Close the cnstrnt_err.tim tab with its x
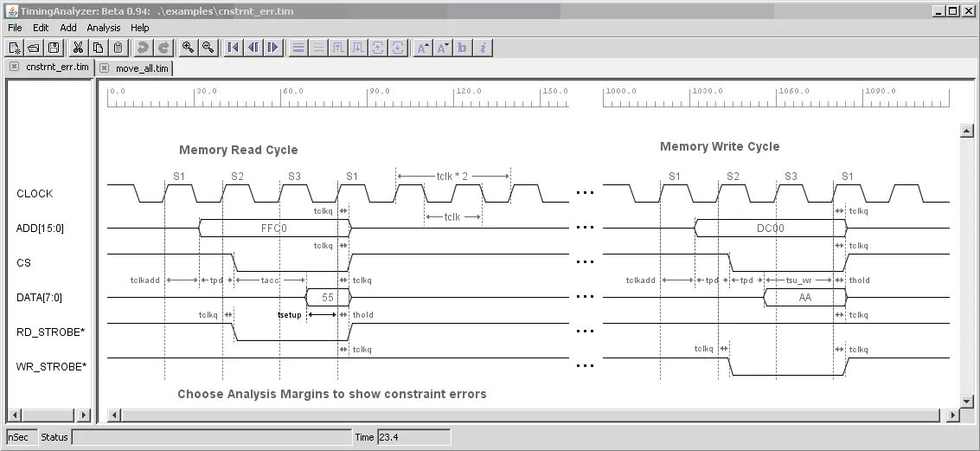The height and width of the screenshot is (451, 980). [x=15, y=67]
